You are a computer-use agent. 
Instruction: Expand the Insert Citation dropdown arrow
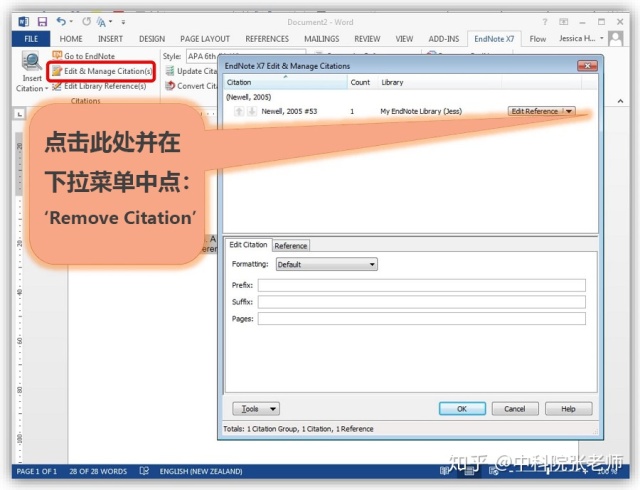(x=47, y=89)
